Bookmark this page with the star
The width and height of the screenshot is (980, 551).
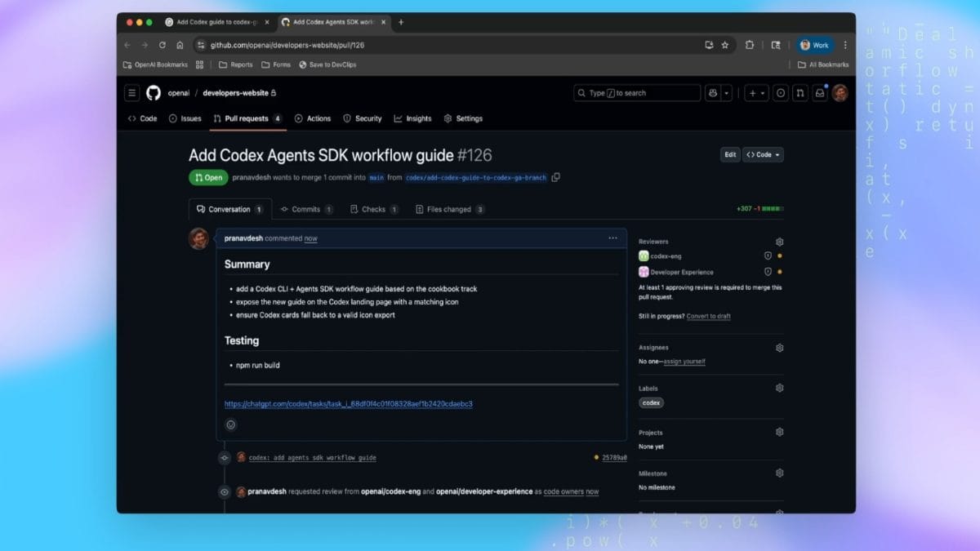(724, 46)
